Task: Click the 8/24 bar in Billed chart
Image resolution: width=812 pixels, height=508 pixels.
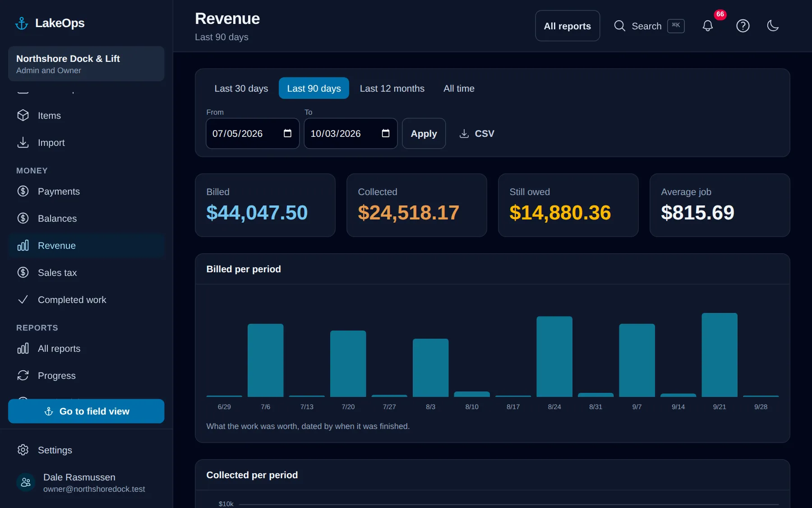Action: click(554, 357)
